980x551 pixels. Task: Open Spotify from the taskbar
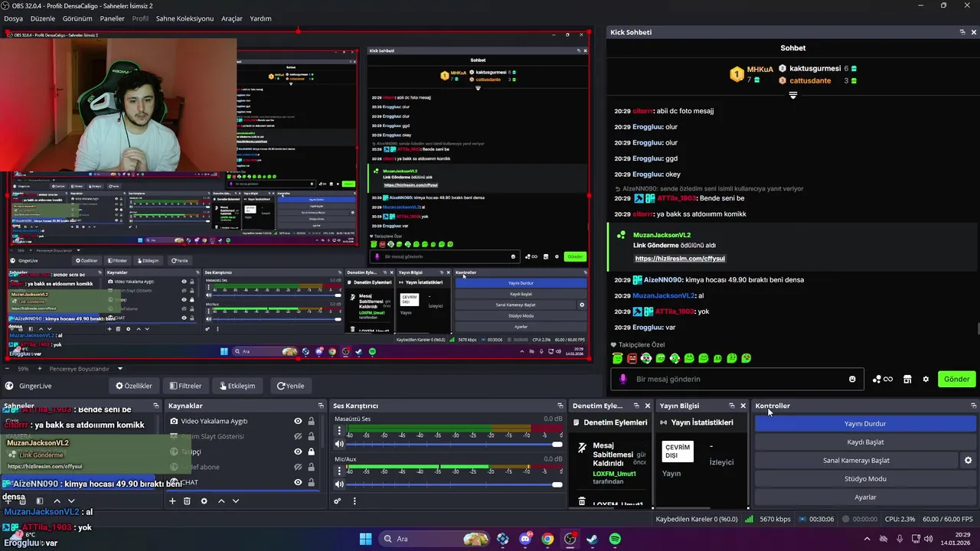[x=615, y=539]
